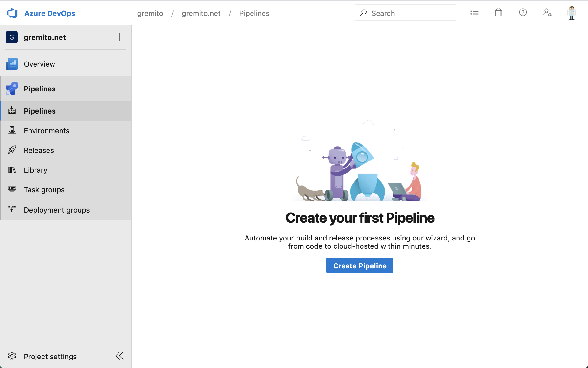Click the search magnifier icon
This screenshot has width=588, height=368.
coord(363,13)
